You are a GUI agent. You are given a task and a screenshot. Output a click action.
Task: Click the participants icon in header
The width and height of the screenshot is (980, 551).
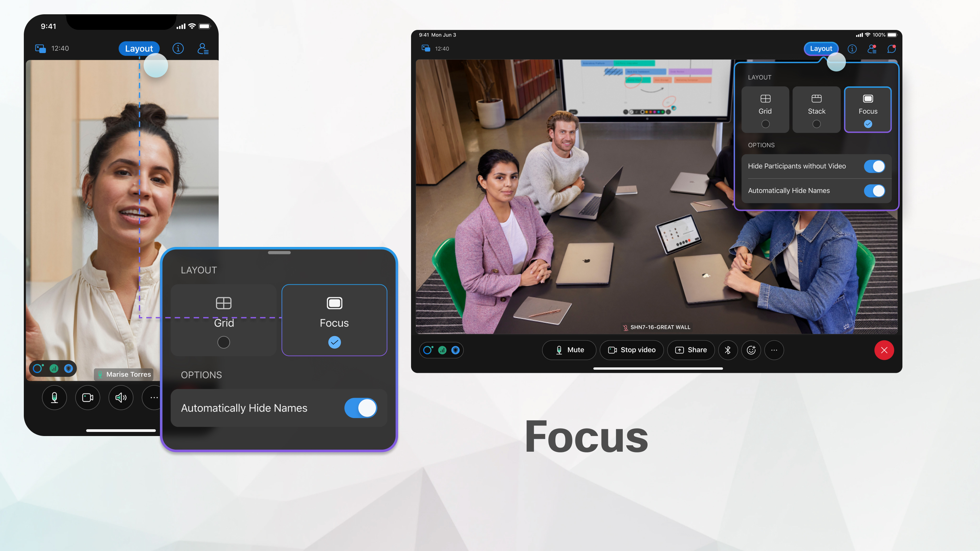[203, 48]
